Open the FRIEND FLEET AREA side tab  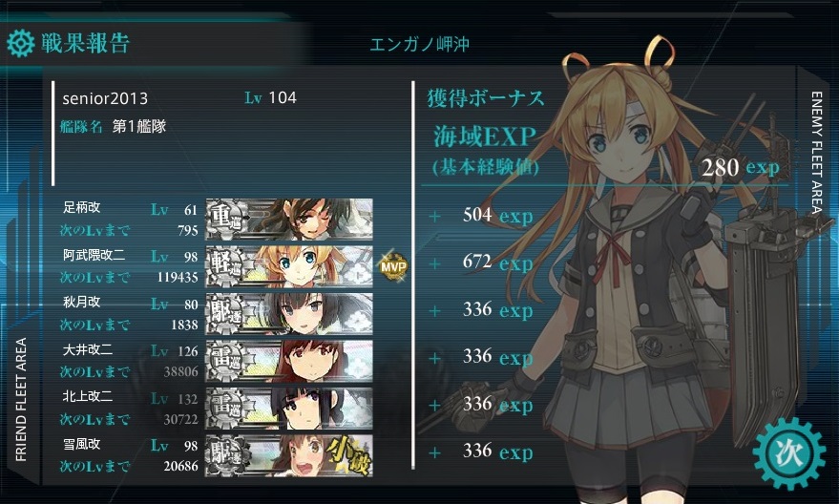[21, 399]
